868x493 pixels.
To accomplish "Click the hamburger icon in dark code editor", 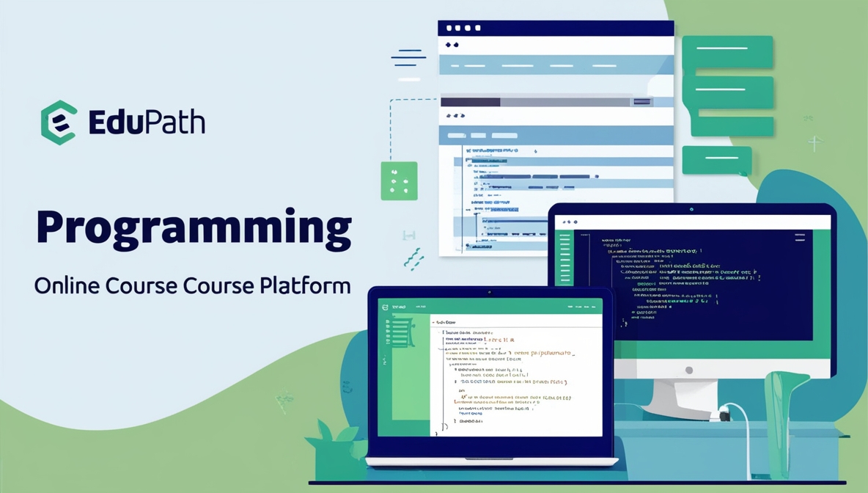I will point(800,238).
